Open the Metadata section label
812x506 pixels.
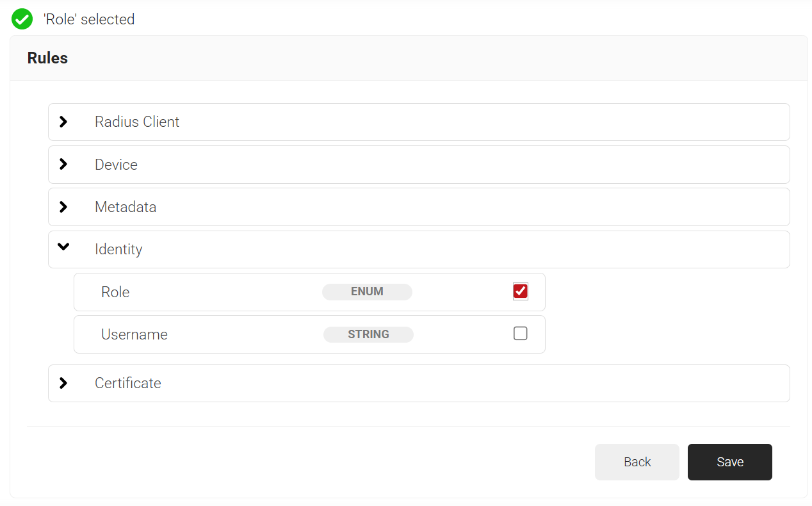click(126, 207)
